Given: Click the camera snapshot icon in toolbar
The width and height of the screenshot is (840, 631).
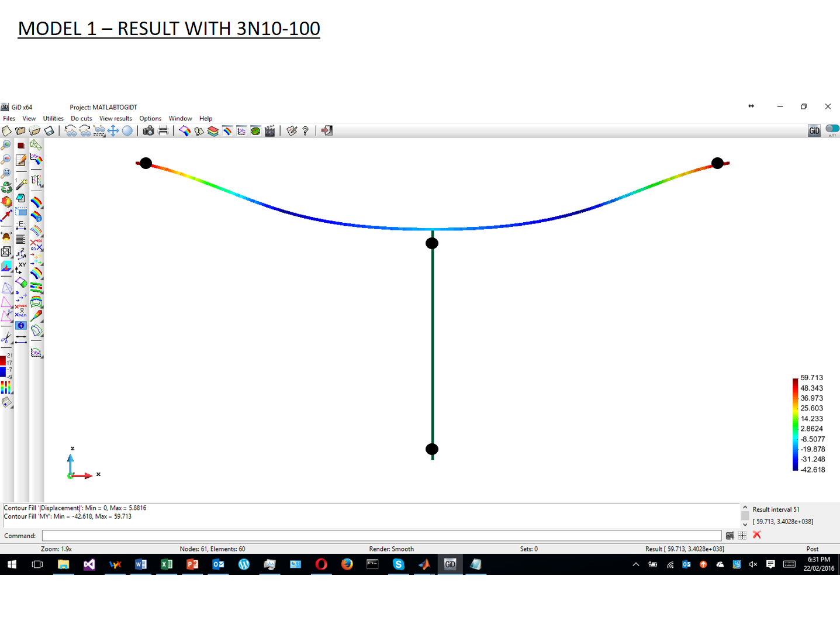Looking at the screenshot, I should (x=148, y=131).
